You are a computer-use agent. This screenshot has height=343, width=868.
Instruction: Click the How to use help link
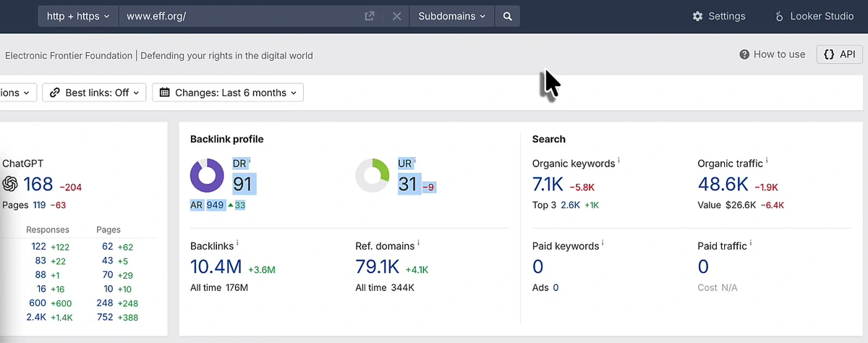point(772,54)
